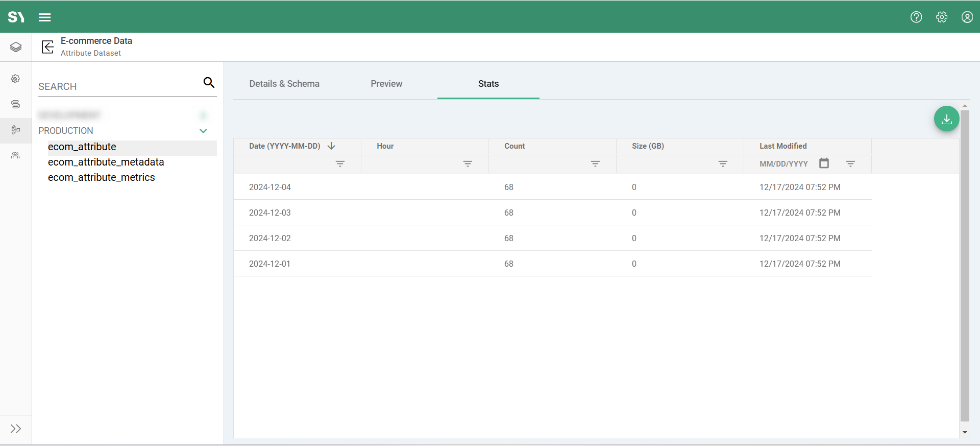
Task: Open filter menu for Count column
Action: [595, 163]
